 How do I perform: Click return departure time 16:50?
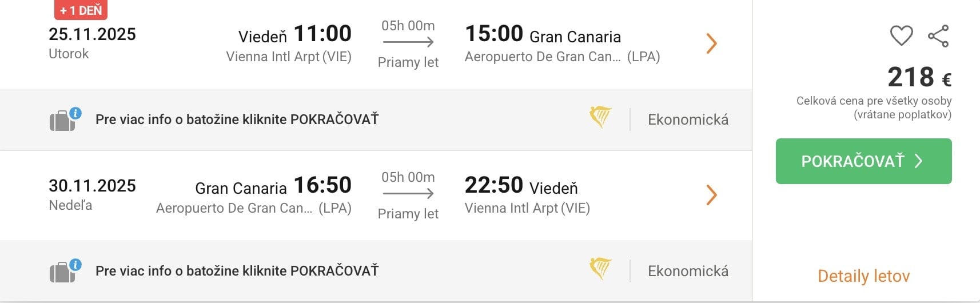tap(322, 185)
